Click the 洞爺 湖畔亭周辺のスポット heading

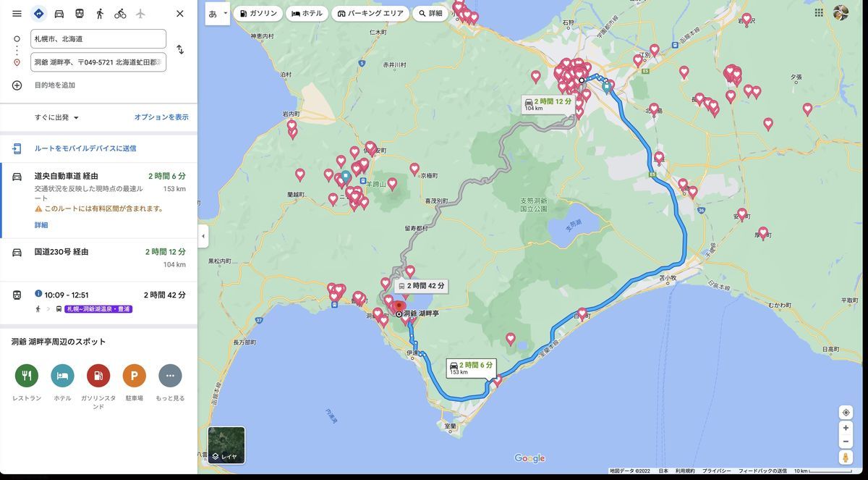59,342
